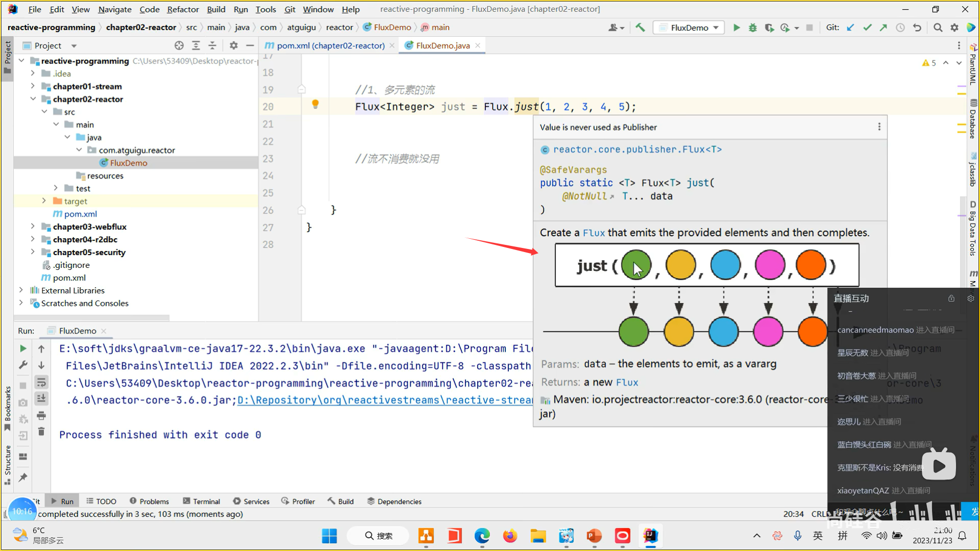Expand the chapter03-webflux module
Screen dimensions: 980x551
33,227
